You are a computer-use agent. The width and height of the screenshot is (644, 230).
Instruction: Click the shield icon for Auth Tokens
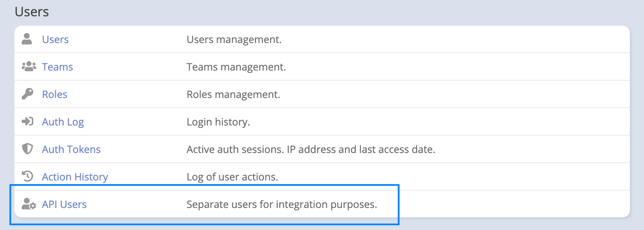pyautogui.click(x=27, y=149)
